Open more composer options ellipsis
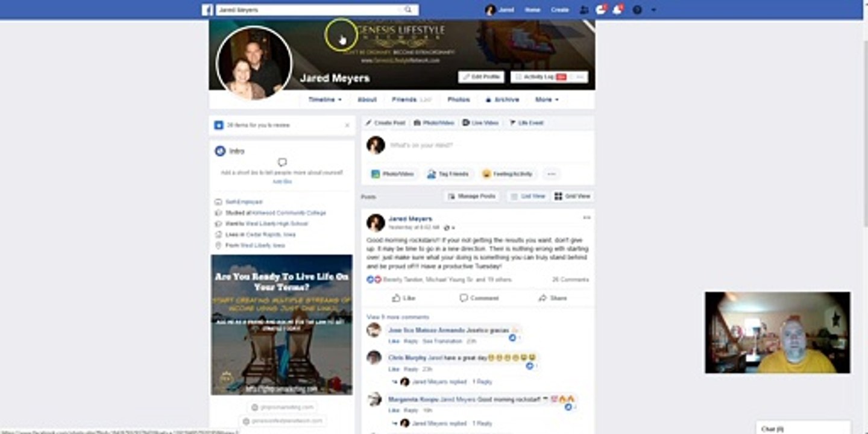 pos(551,174)
